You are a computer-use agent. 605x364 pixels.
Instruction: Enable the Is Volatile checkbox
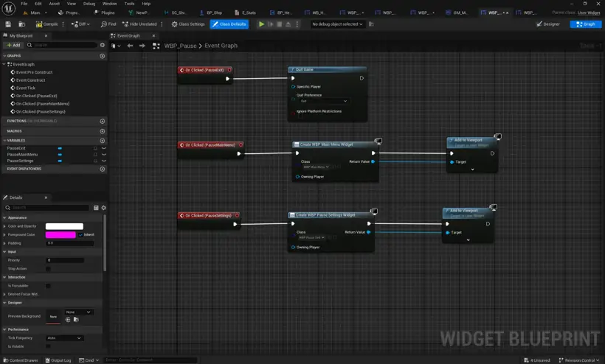click(x=48, y=346)
